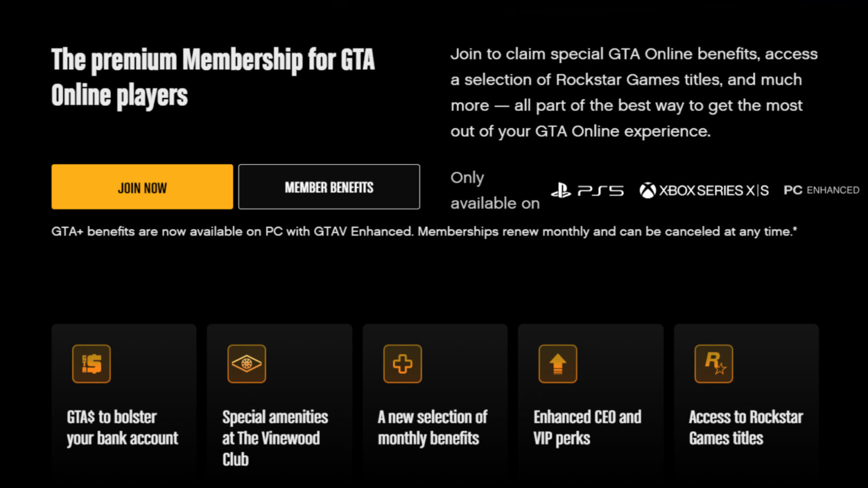Image resolution: width=868 pixels, height=488 pixels.
Task: Click the GTA$ cash icon
Action: point(91,364)
